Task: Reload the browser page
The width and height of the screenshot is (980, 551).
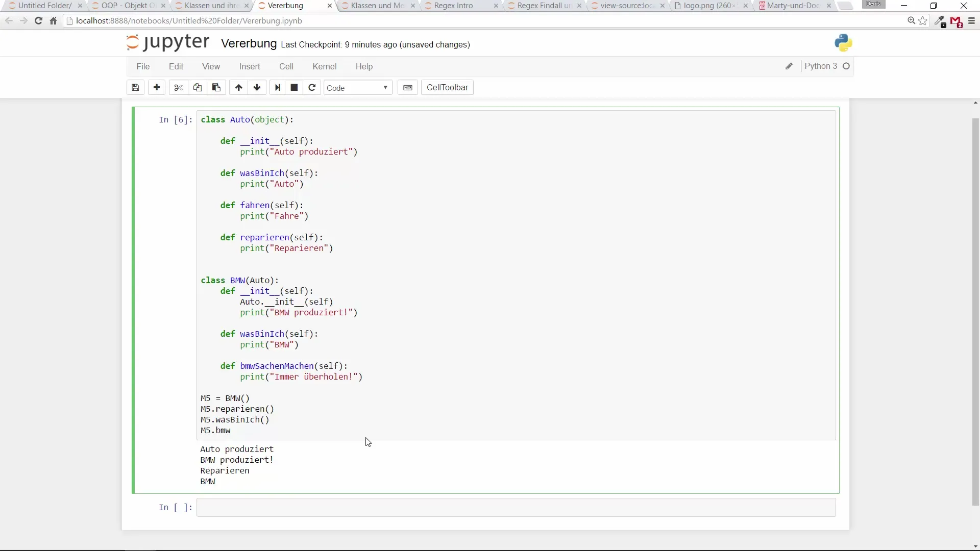Action: [x=38, y=21]
